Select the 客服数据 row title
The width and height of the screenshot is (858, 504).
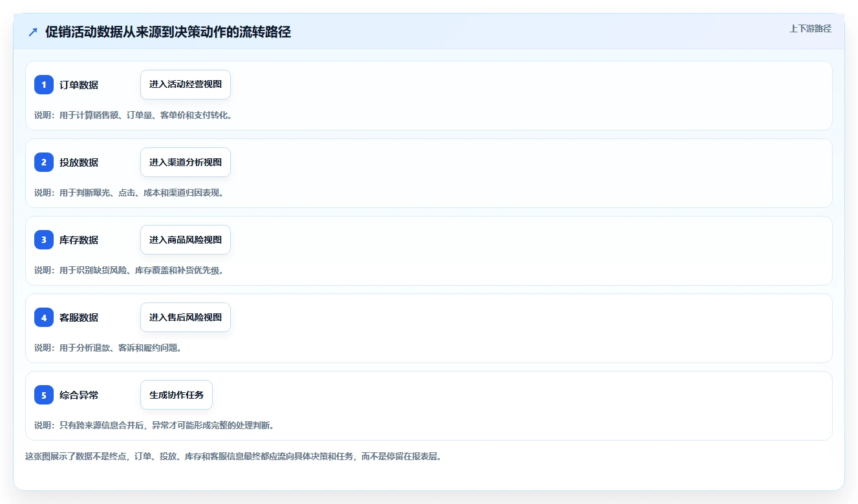(x=79, y=317)
